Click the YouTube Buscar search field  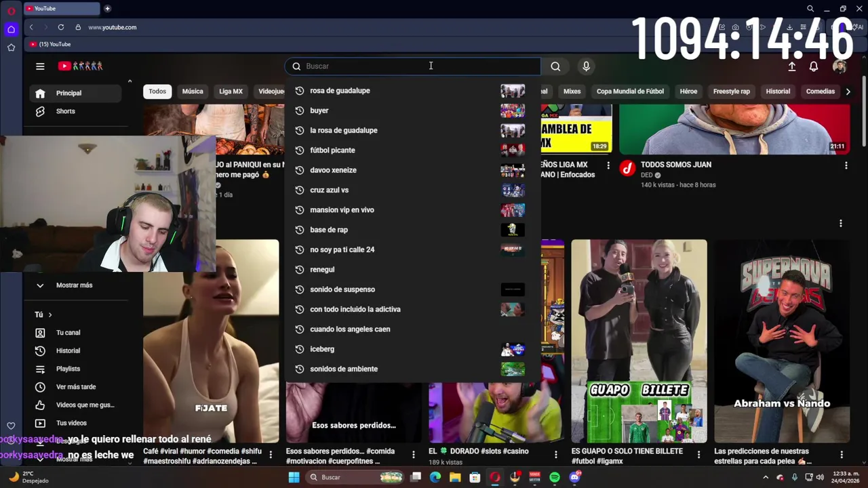click(412, 66)
